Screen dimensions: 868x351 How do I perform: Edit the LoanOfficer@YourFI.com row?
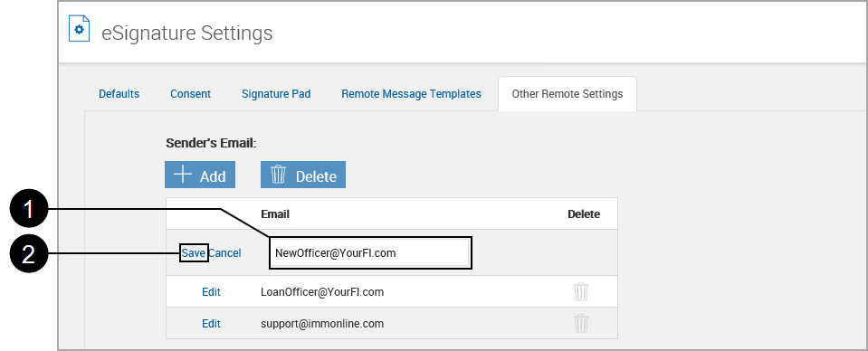tap(212, 292)
